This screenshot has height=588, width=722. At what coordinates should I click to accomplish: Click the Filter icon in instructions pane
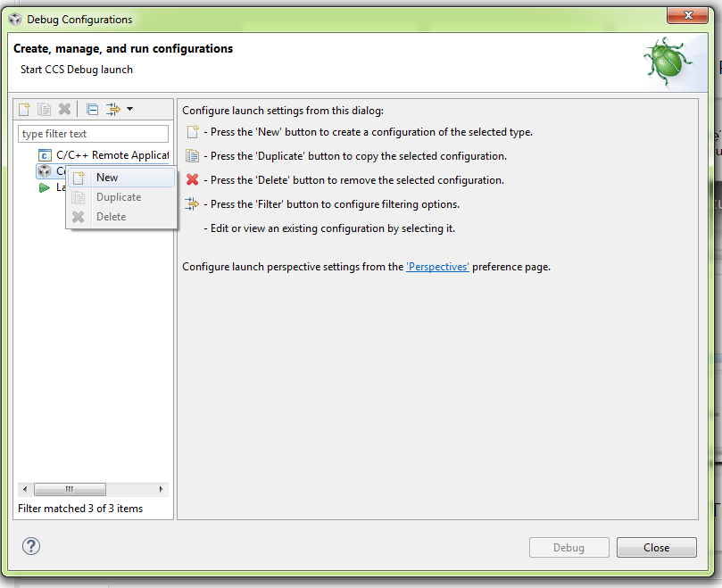click(x=192, y=203)
